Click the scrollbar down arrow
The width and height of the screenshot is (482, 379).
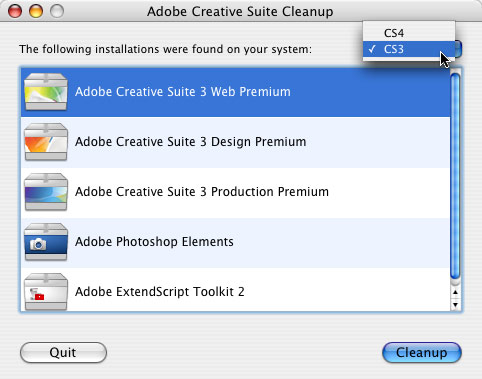click(455, 305)
